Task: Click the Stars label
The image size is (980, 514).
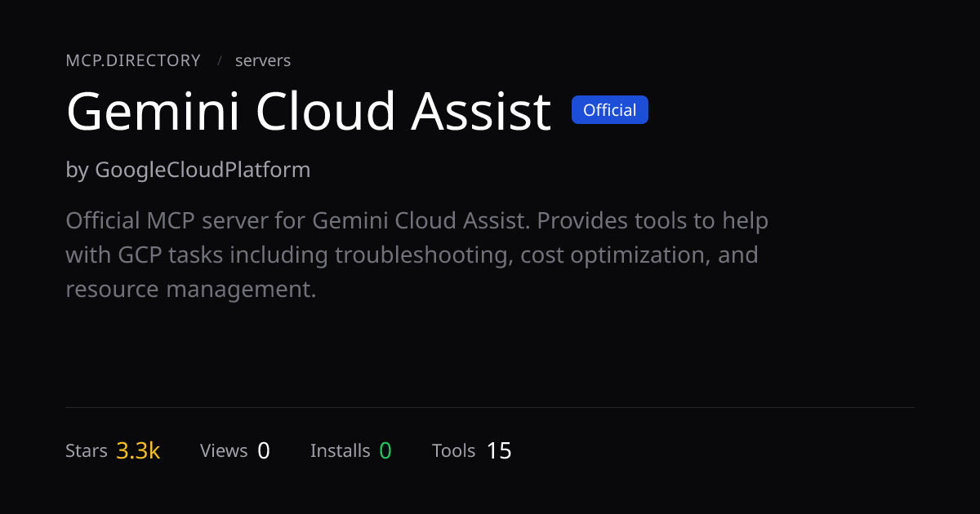Action: [87, 450]
